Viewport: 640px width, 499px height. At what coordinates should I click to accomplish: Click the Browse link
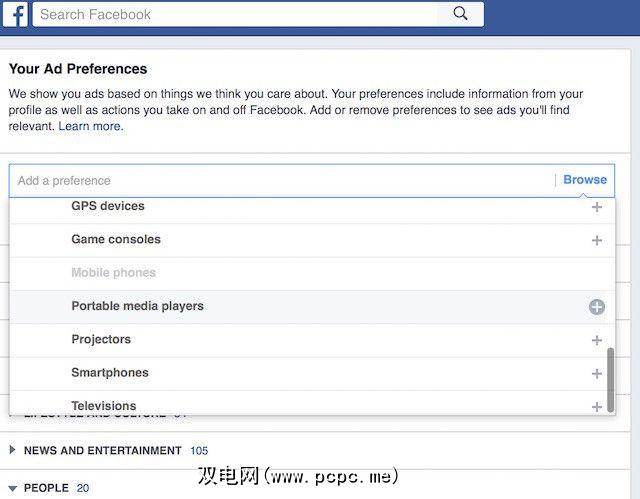pos(585,180)
